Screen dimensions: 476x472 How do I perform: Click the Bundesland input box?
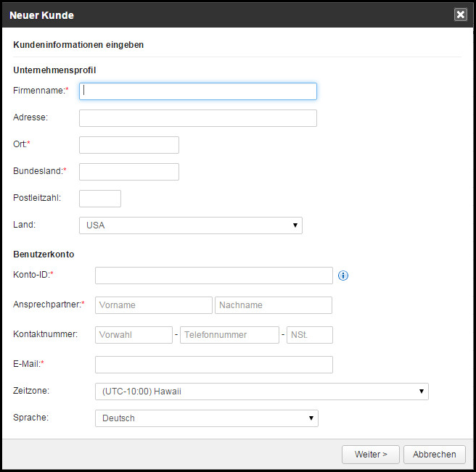(128, 172)
